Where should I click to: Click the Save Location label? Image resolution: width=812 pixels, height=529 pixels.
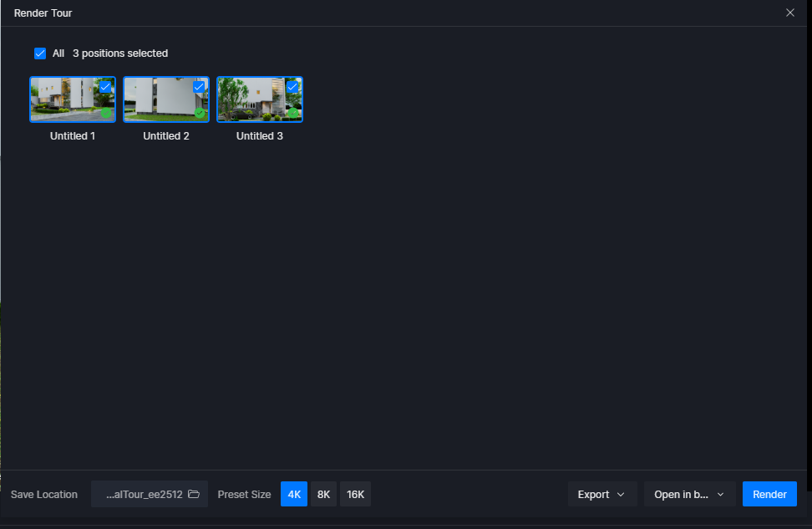pos(44,494)
